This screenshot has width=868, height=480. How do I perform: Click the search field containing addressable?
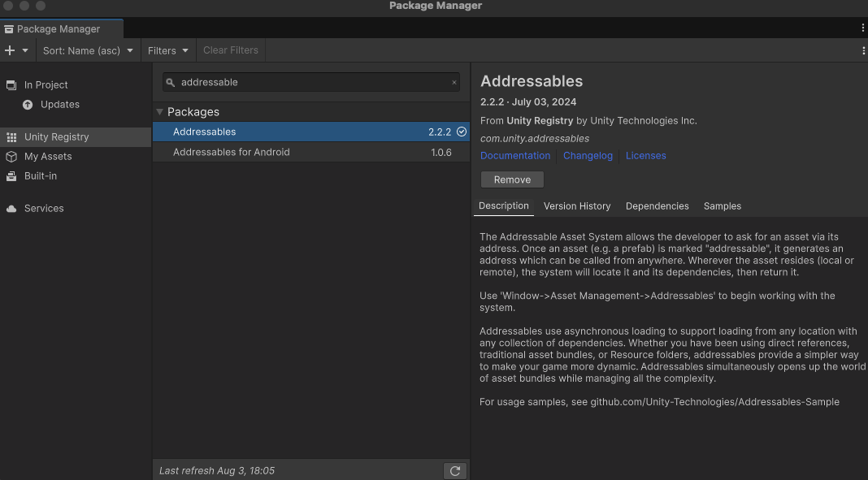[311, 82]
